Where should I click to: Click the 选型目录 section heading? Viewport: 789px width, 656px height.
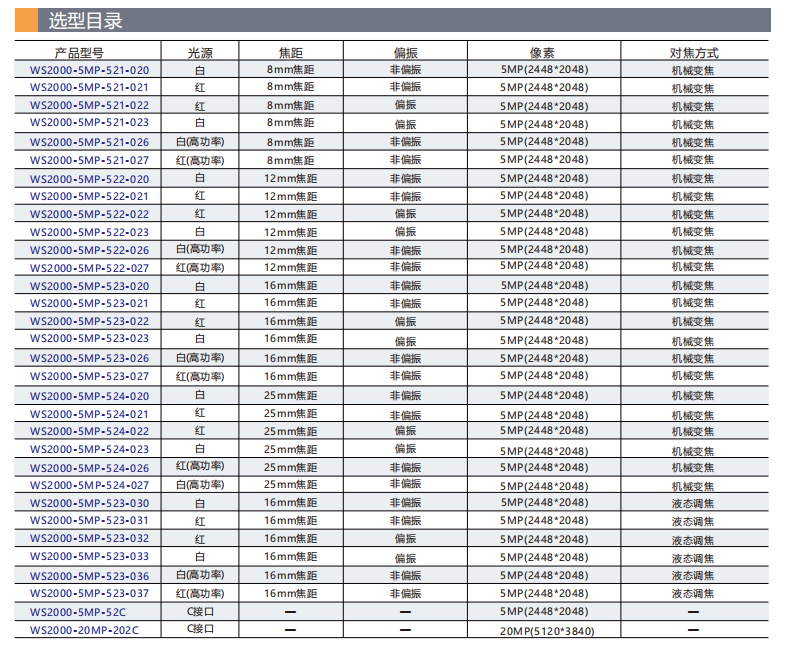pos(86,19)
